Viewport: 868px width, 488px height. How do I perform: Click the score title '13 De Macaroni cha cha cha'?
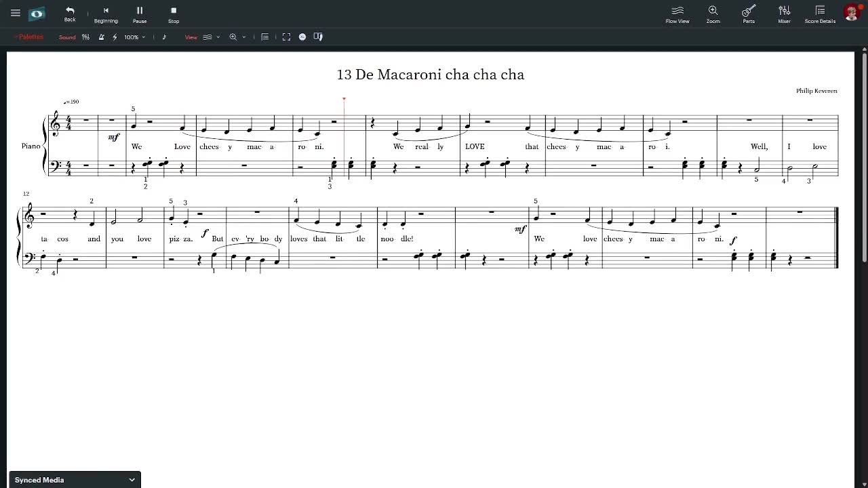(x=431, y=75)
